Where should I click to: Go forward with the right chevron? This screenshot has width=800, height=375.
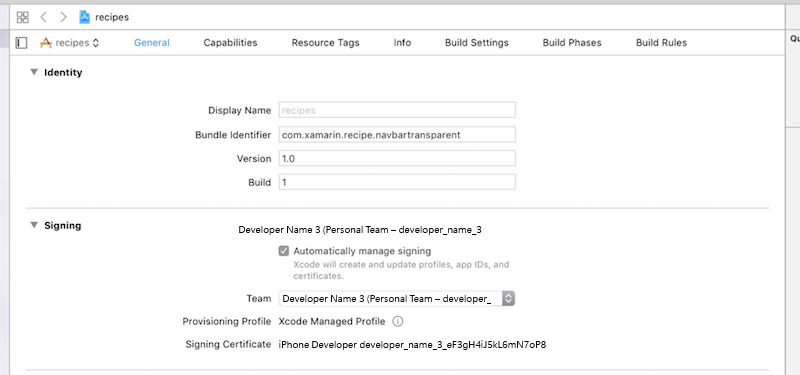coord(63,17)
